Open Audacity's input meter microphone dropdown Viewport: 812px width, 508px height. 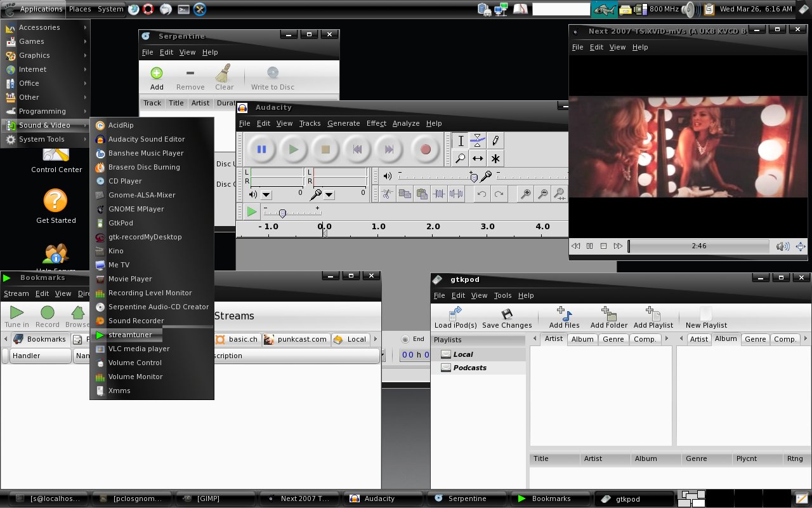click(x=329, y=195)
